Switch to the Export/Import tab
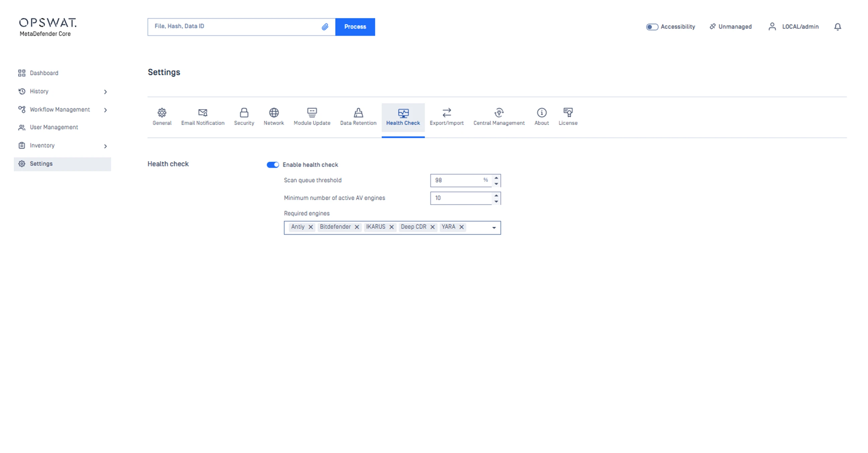 tap(446, 117)
